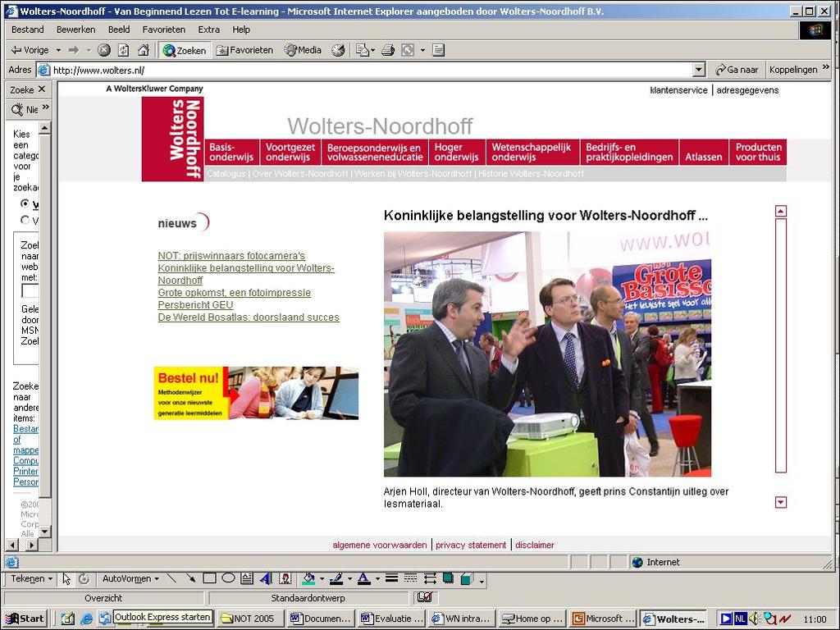
Task: Open the privacy statement footer link
Action: (471, 545)
